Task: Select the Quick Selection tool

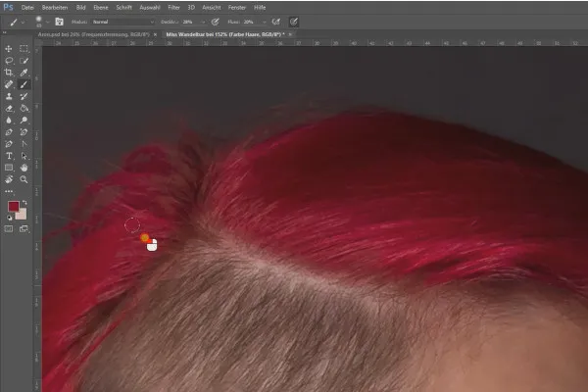Action: coord(24,61)
